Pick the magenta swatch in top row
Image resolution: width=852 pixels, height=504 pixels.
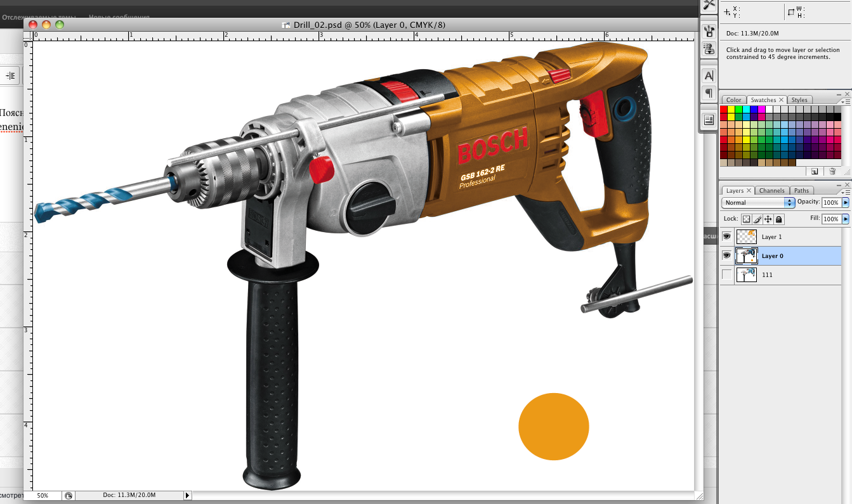(762, 109)
